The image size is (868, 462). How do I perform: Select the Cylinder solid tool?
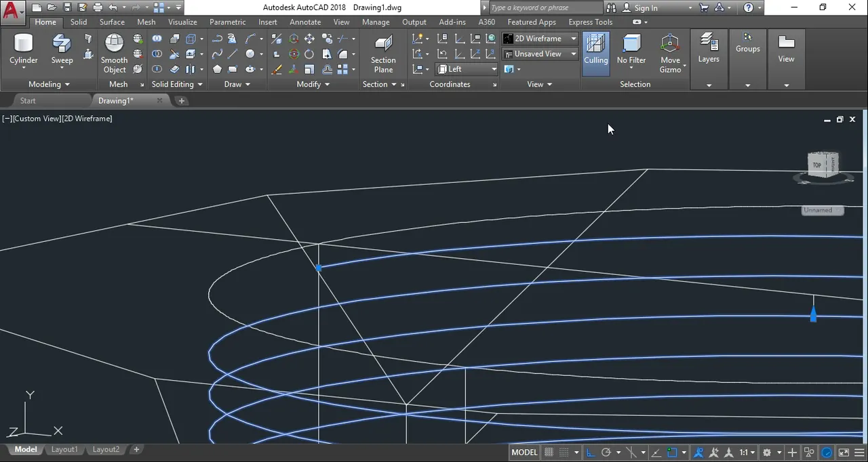(24, 51)
